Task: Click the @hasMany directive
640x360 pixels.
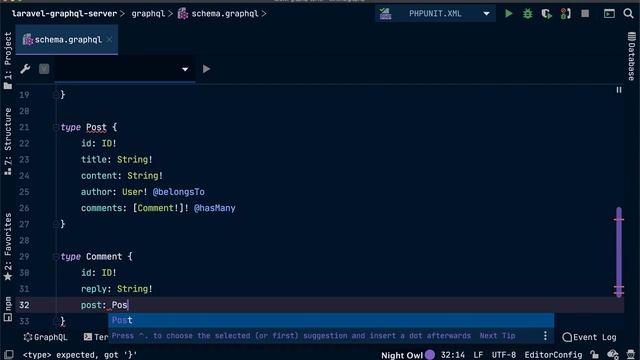Action: click(x=215, y=208)
